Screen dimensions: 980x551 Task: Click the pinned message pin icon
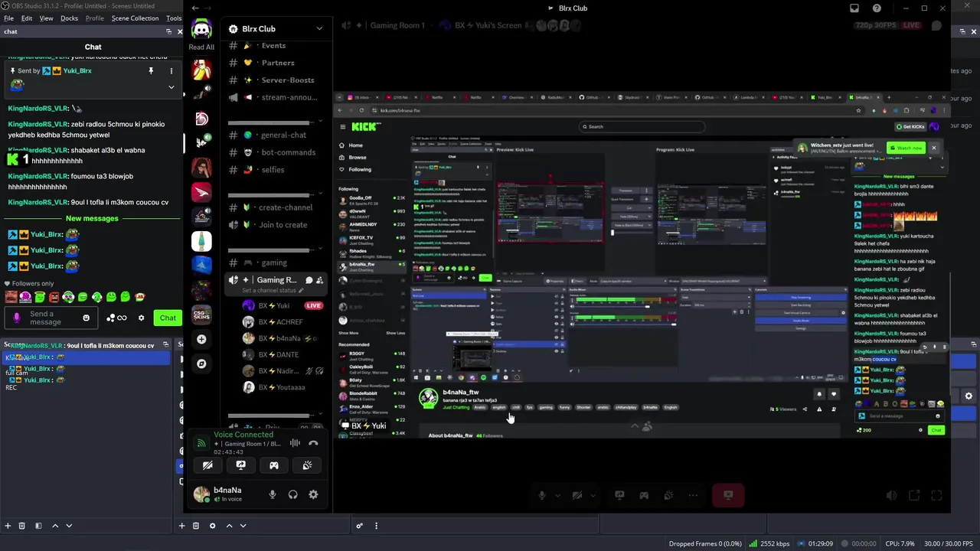151,70
